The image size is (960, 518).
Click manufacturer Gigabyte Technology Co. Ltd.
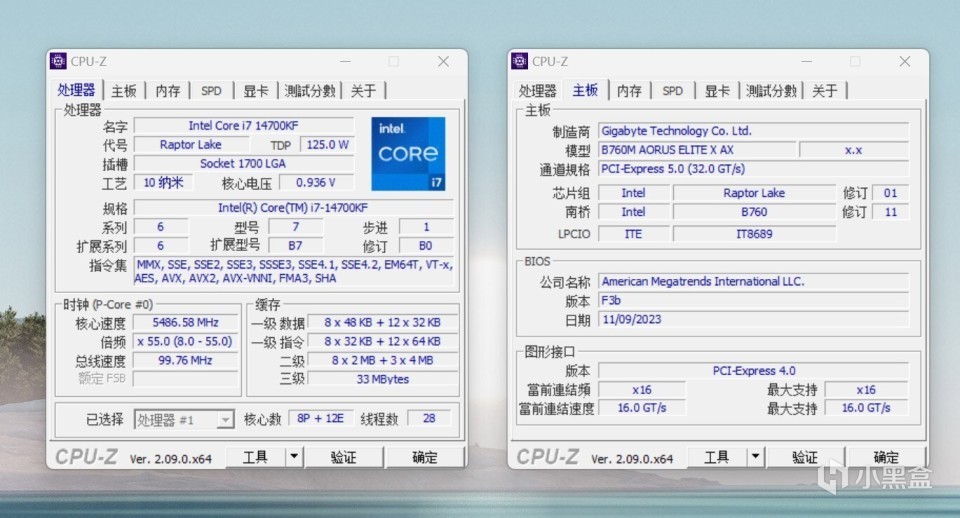[x=754, y=131]
